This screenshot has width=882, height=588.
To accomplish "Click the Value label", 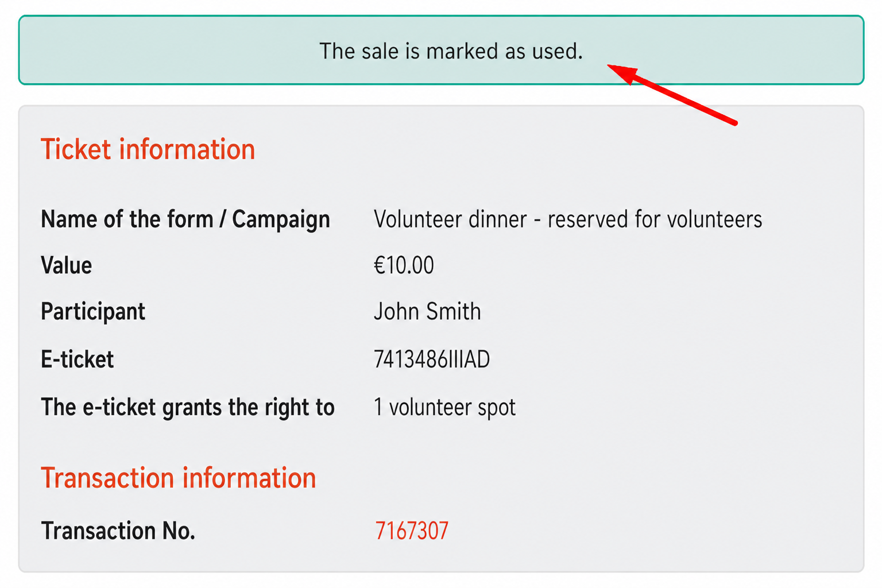I will [x=66, y=265].
